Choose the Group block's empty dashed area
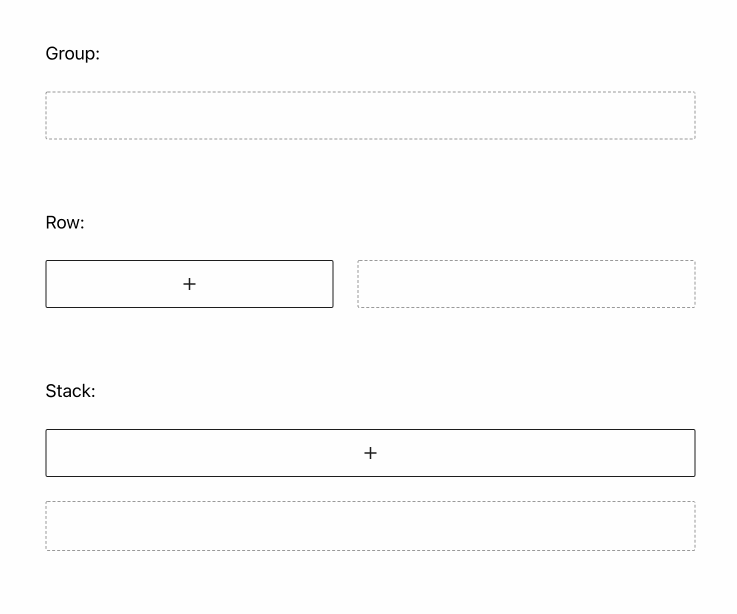 (x=370, y=116)
